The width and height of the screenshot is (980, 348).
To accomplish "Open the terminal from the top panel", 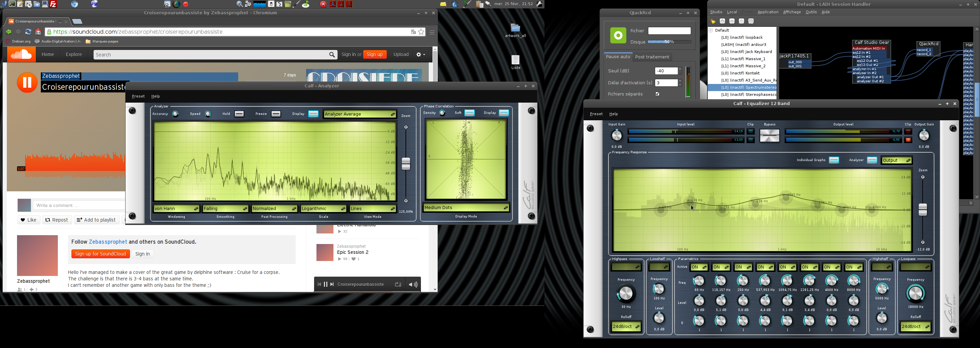I will pos(12,4).
